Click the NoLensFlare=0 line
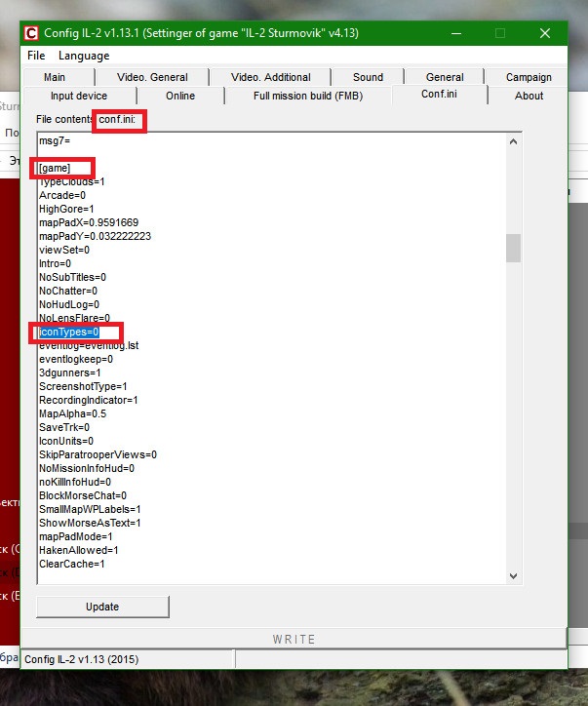Image resolution: width=588 pixels, height=706 pixels. pos(74,318)
